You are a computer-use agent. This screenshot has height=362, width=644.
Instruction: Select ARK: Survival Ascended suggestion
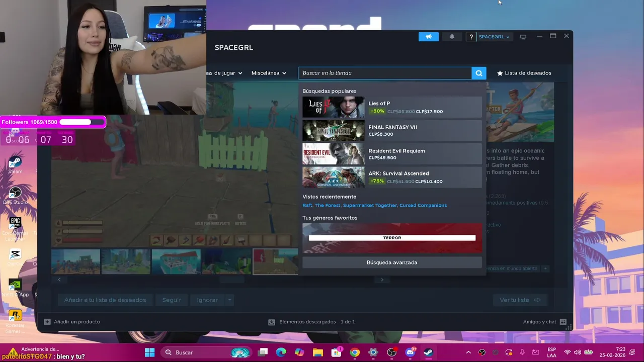click(x=392, y=177)
